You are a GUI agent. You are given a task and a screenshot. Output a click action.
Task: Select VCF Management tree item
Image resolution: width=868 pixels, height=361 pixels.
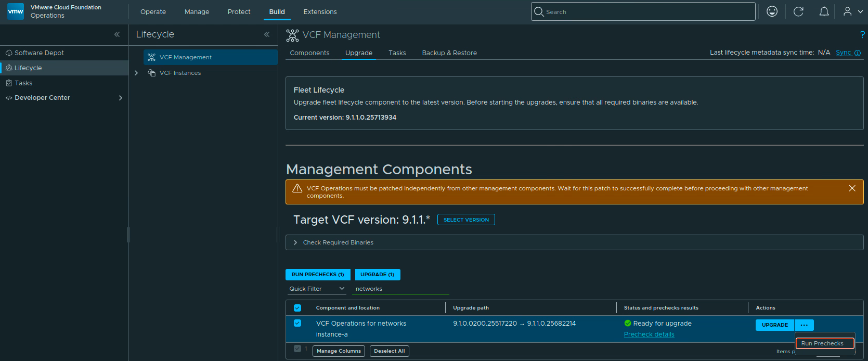tap(210, 57)
